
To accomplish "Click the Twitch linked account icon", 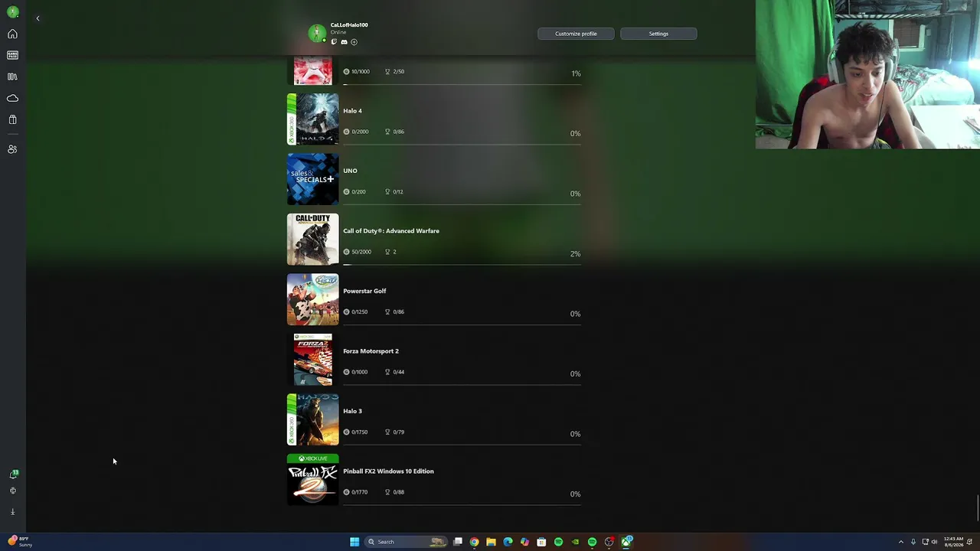I will (x=334, y=42).
